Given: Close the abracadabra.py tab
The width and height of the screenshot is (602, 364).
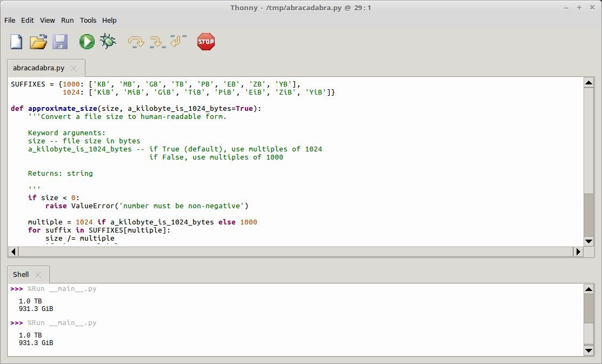Looking at the screenshot, I should point(74,68).
